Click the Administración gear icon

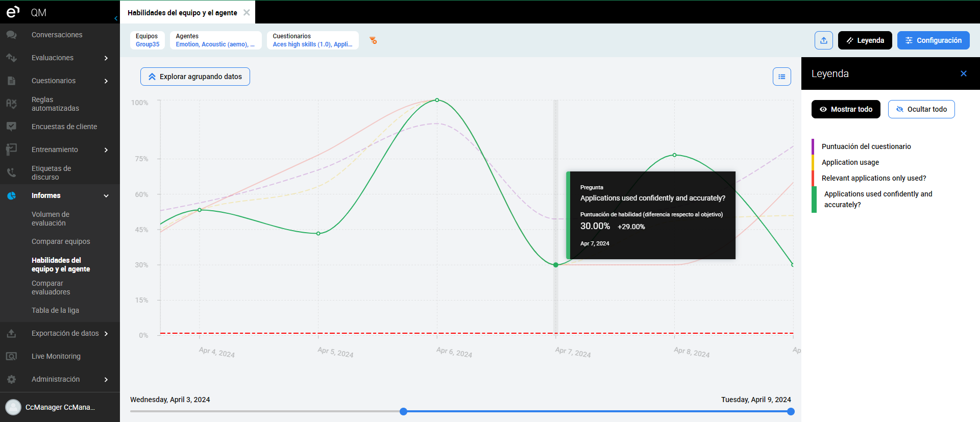pyautogui.click(x=11, y=379)
